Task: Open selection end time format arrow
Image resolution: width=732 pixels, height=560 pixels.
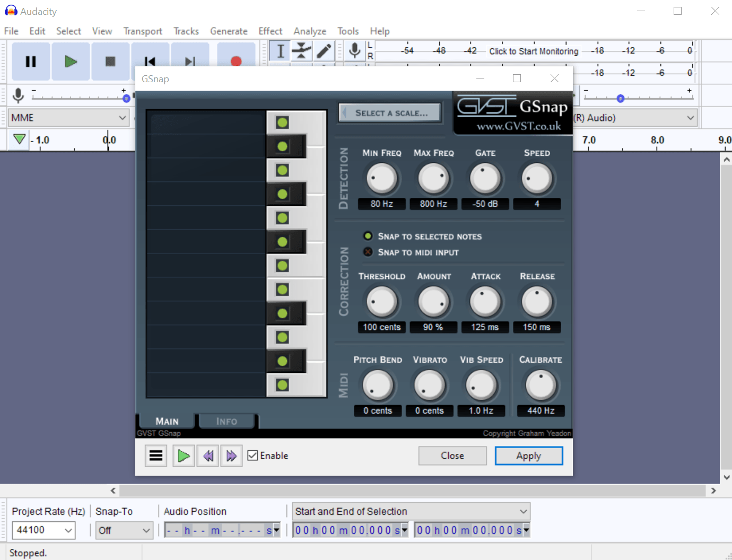Action: click(526, 530)
